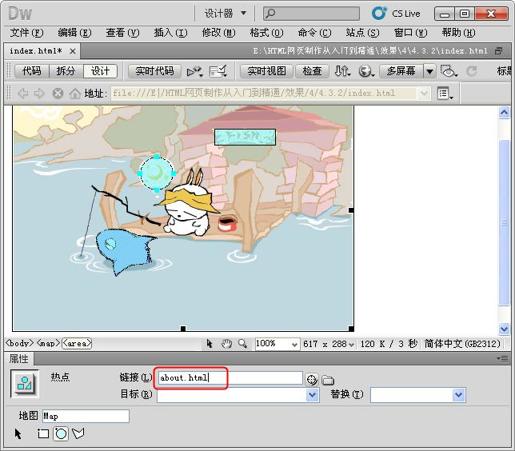Close the index.html tab
This screenshot has width=515, height=451.
[x=73, y=51]
